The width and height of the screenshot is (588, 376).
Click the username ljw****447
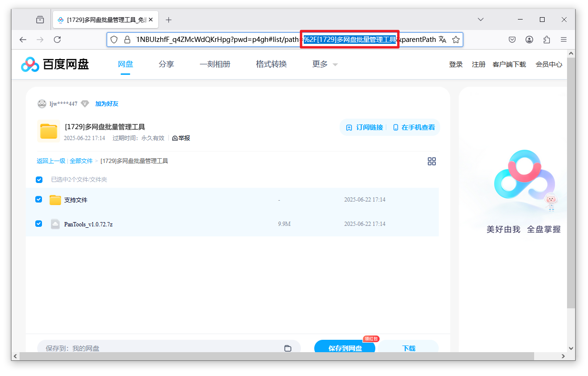(63, 104)
